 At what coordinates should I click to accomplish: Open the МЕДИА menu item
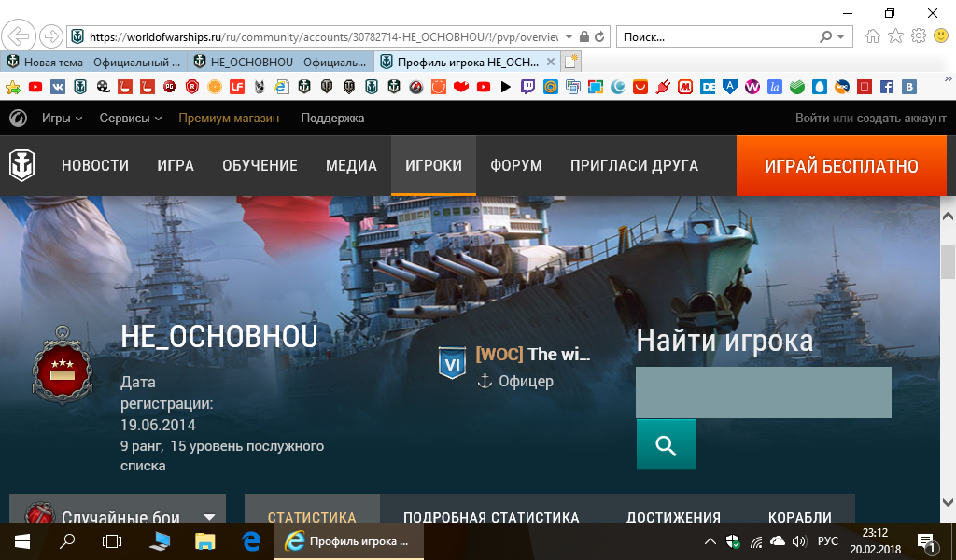pyautogui.click(x=351, y=166)
